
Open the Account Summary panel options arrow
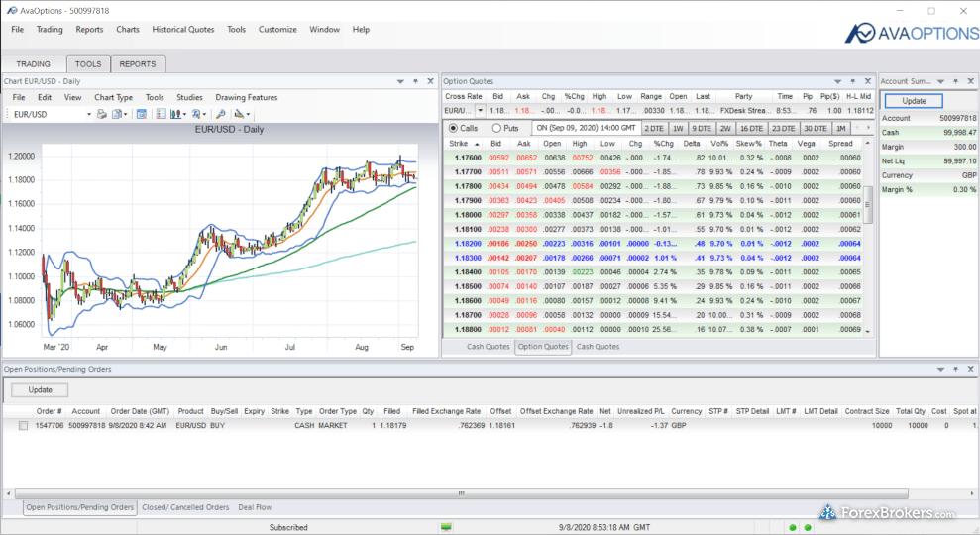(x=940, y=81)
